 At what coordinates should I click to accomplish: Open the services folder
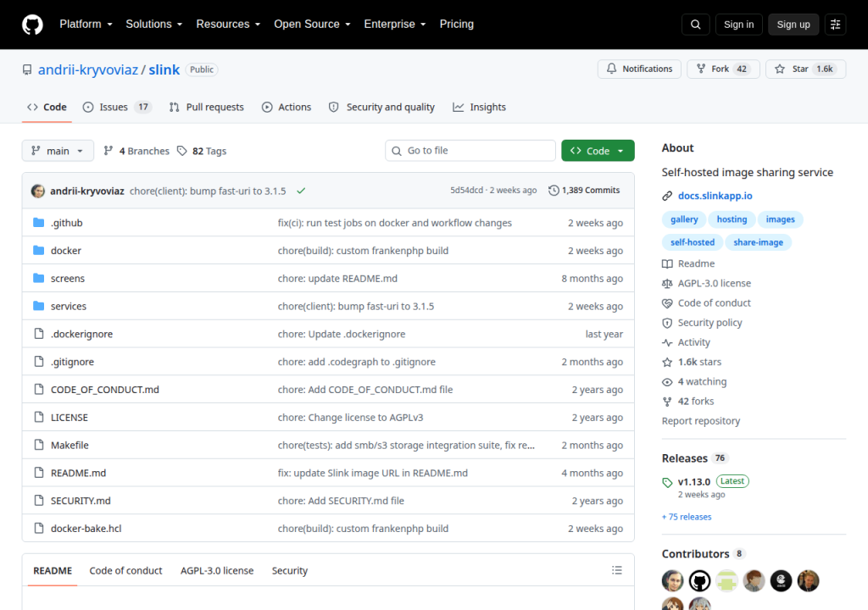tap(69, 306)
